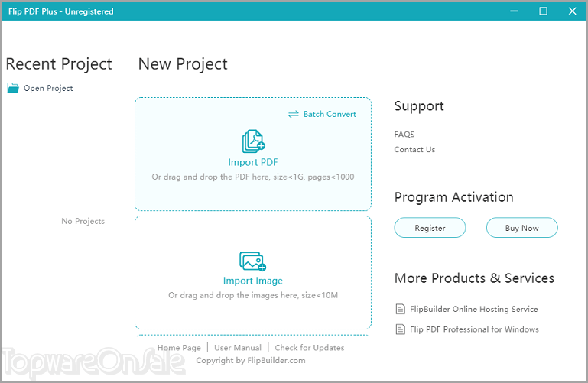Open the FAQS support link
The height and width of the screenshot is (383, 588).
pyautogui.click(x=404, y=134)
